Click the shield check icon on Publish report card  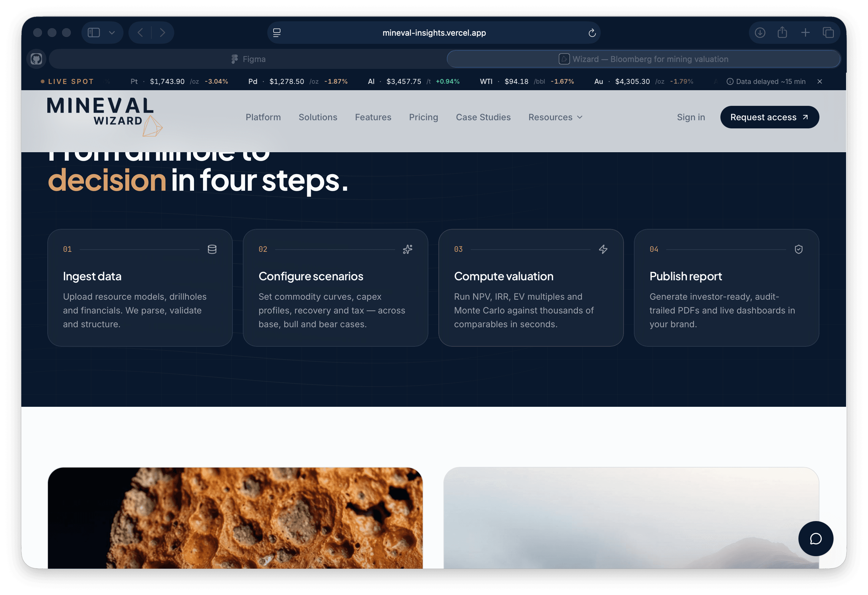[x=798, y=249]
